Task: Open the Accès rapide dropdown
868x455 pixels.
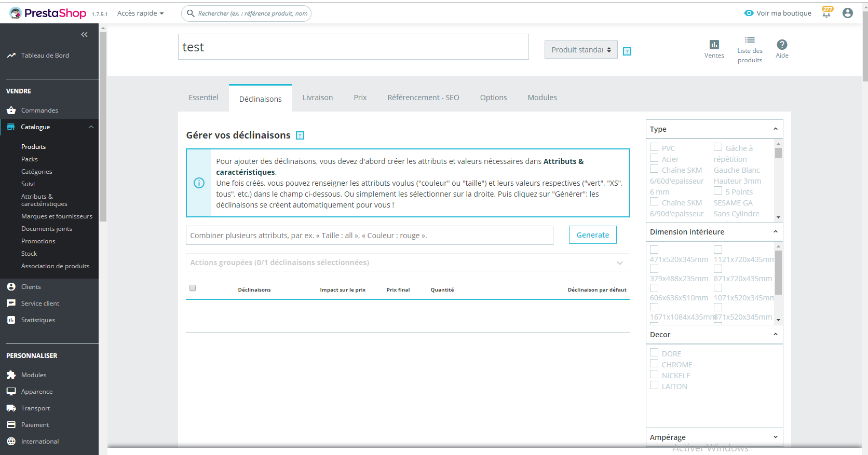Action: point(140,13)
